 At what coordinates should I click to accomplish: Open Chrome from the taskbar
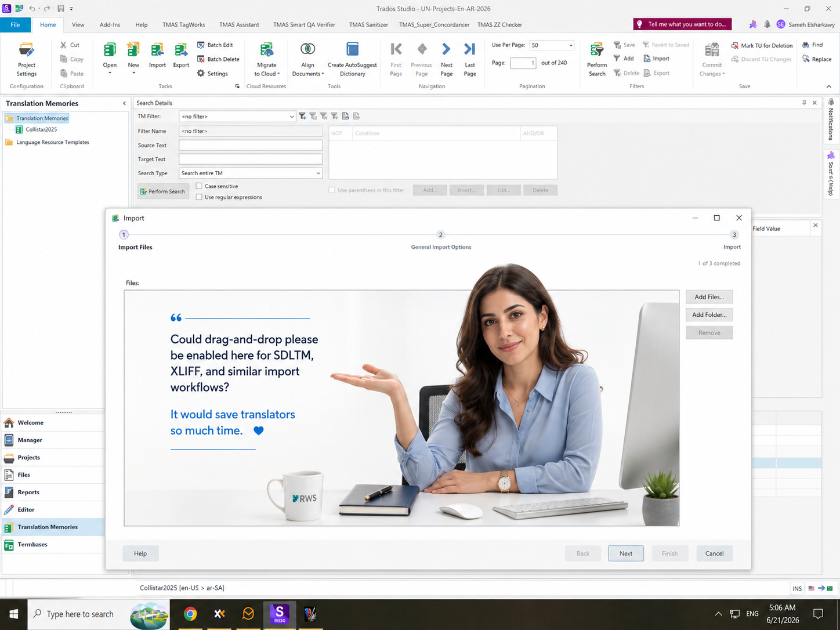pyautogui.click(x=190, y=614)
